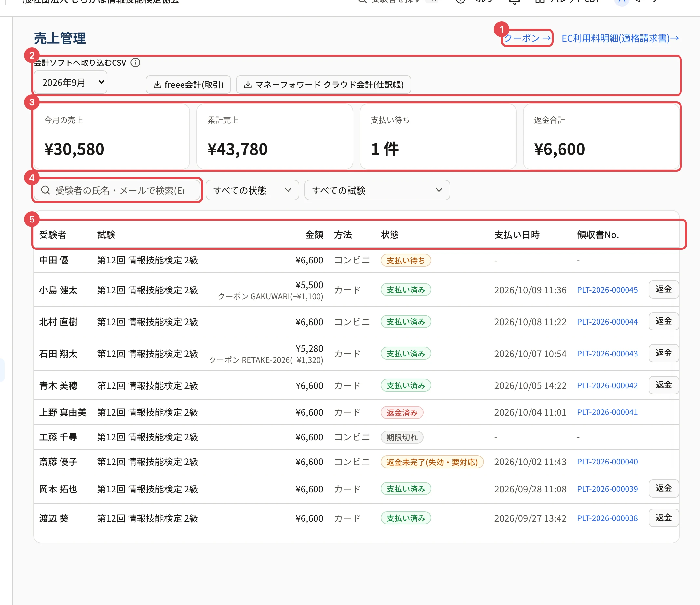The width and height of the screenshot is (700, 605).
Task: Expand the すべての状態 status filter
Action: click(x=252, y=190)
